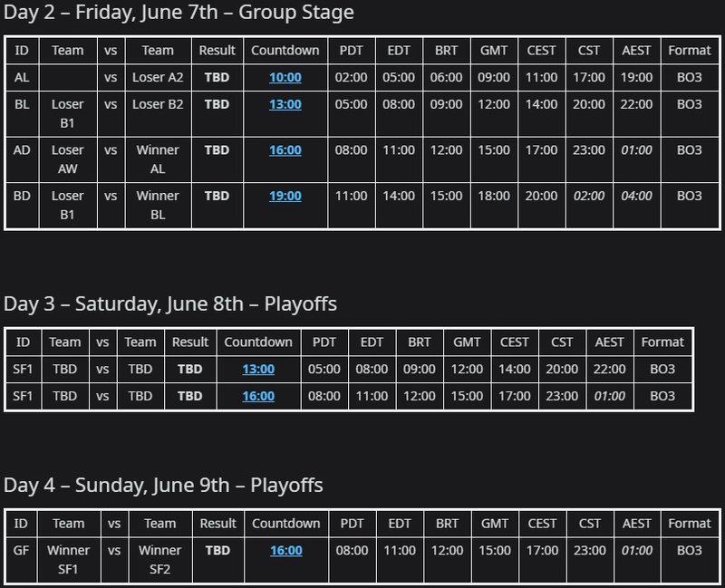Select the Countdown column header in Day 2 table
This screenshot has width=725, height=588.
[x=285, y=51]
